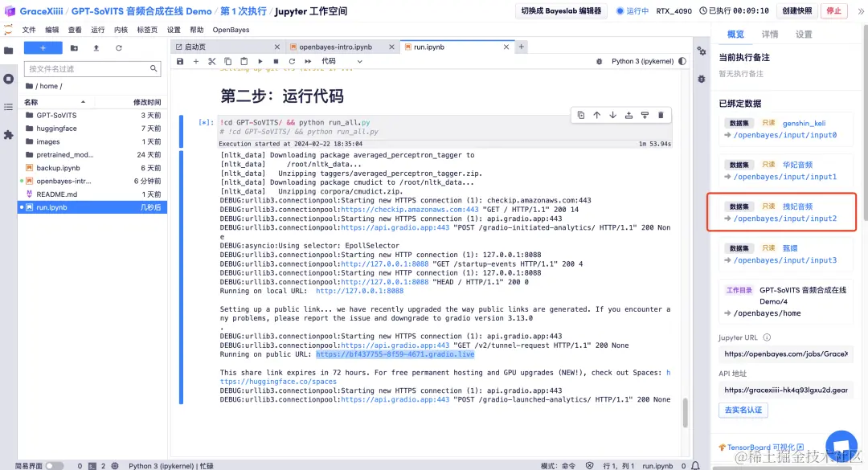Open the 内核 menu
This screenshot has width=868, height=470.
(121, 30)
